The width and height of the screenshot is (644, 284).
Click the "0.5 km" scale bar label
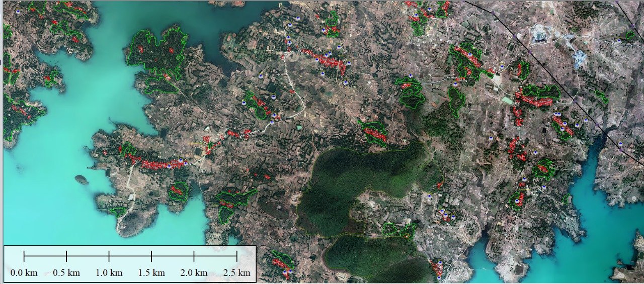[66, 273]
